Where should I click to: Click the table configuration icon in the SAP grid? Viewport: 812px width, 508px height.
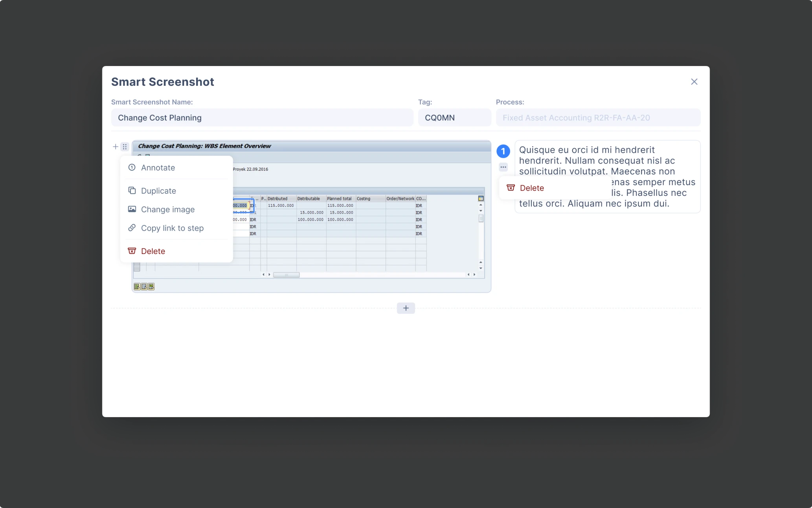480,199
